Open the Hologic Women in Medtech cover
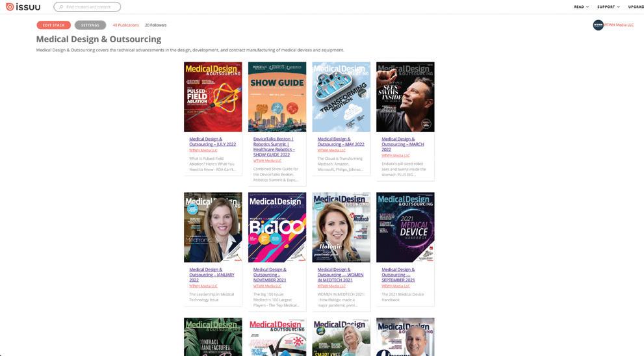This screenshot has width=644, height=356. click(x=341, y=227)
